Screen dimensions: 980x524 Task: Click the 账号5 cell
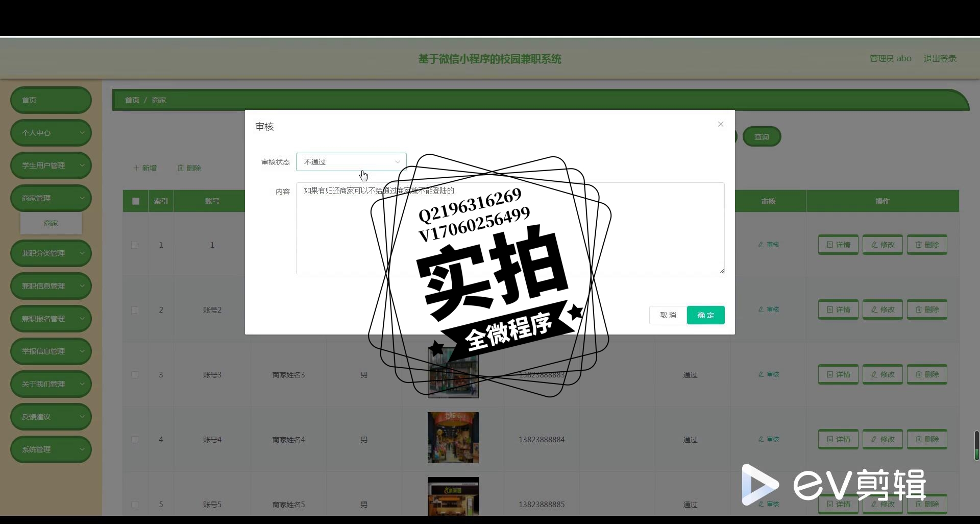(x=212, y=505)
